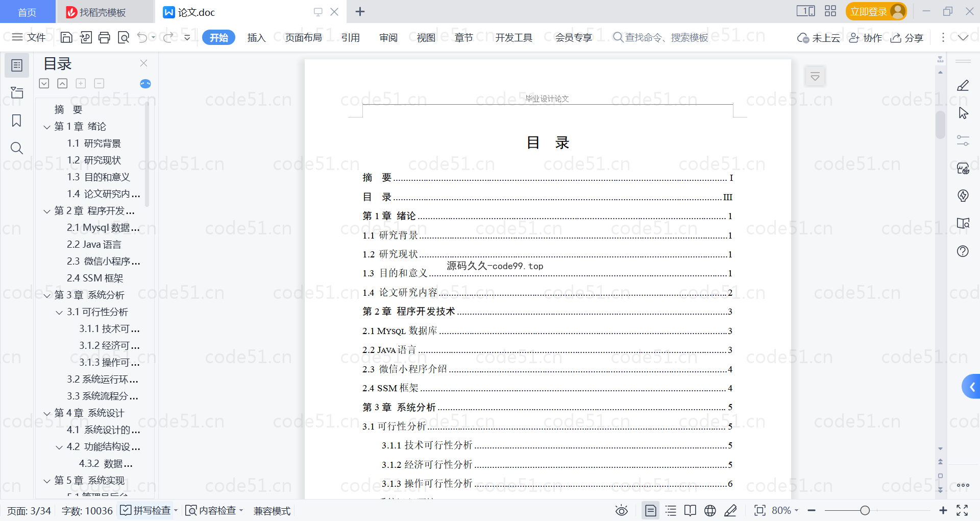Image resolution: width=980 pixels, height=521 pixels.
Task: Open the bookmark sidebar icon
Action: (x=17, y=121)
